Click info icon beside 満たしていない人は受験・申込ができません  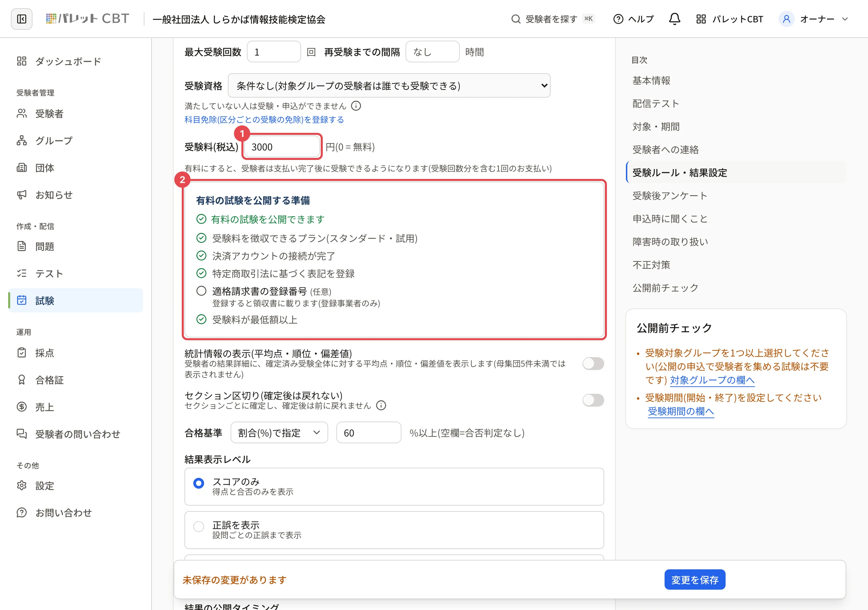[x=356, y=106]
